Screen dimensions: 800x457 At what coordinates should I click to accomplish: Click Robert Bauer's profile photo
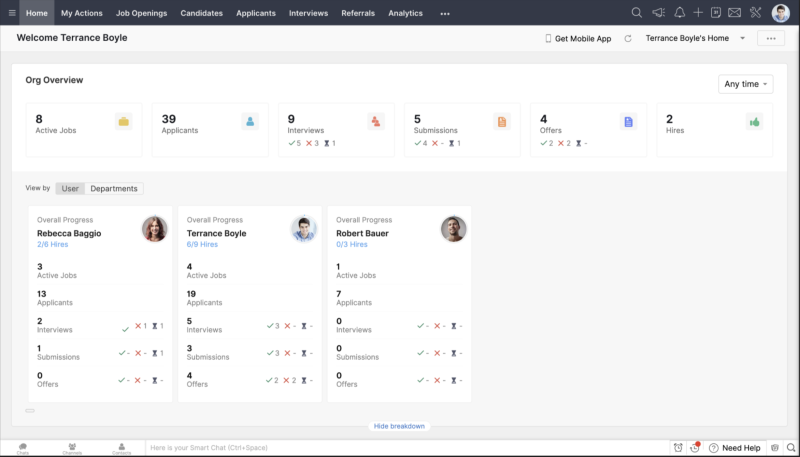[x=454, y=228]
